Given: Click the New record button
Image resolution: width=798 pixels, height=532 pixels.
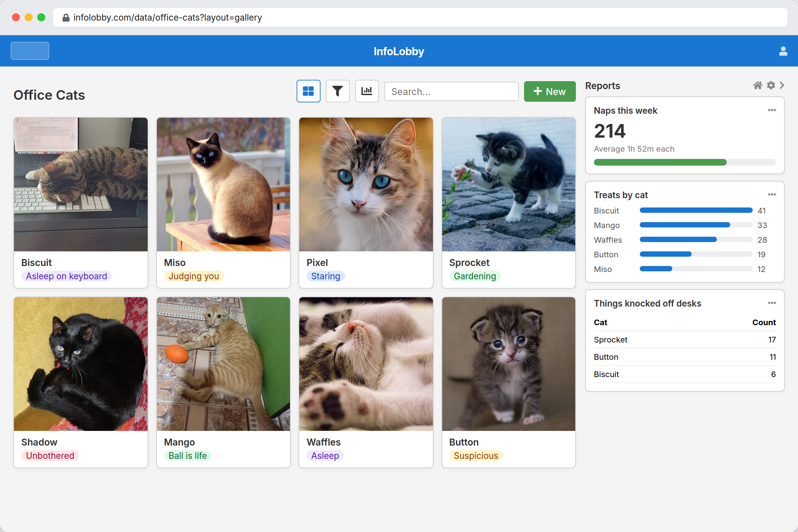Looking at the screenshot, I should pyautogui.click(x=550, y=92).
